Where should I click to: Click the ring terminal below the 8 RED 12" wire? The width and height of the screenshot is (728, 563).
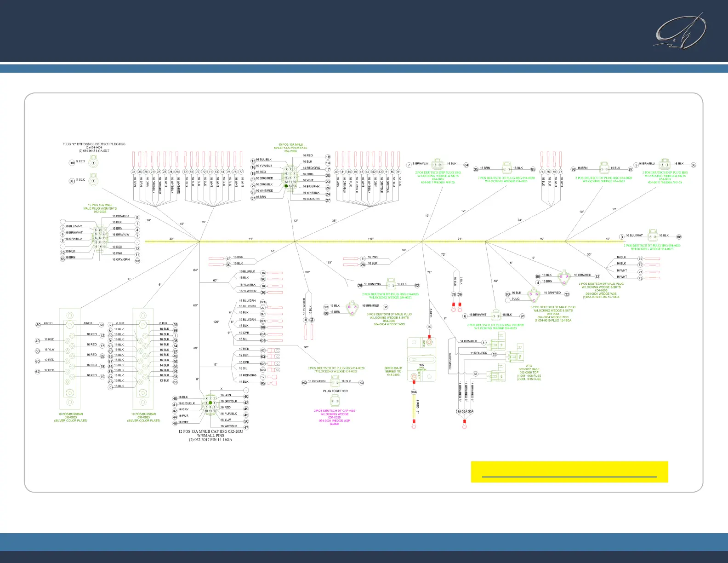(x=414, y=426)
